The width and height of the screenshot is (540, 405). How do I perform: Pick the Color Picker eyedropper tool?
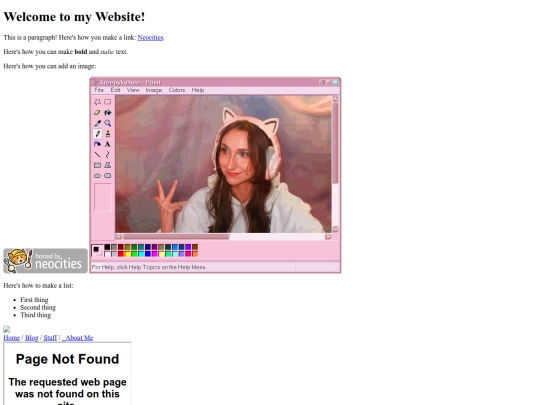tap(97, 123)
